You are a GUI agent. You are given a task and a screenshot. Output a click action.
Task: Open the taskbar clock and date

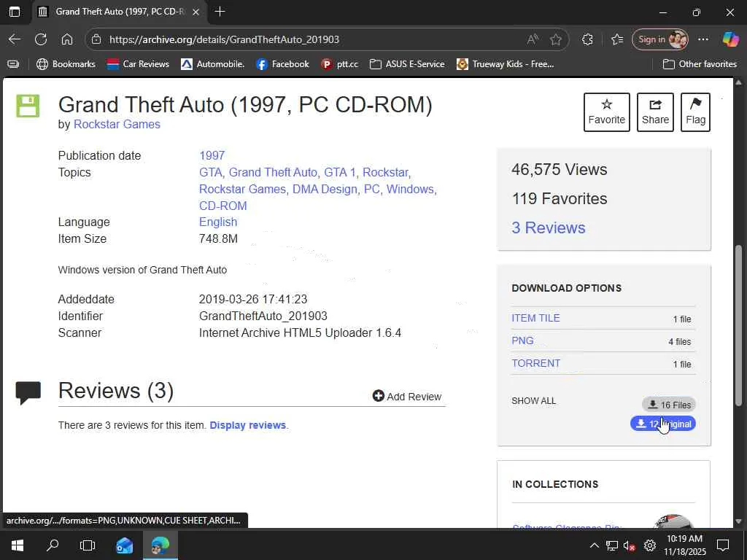point(684,545)
